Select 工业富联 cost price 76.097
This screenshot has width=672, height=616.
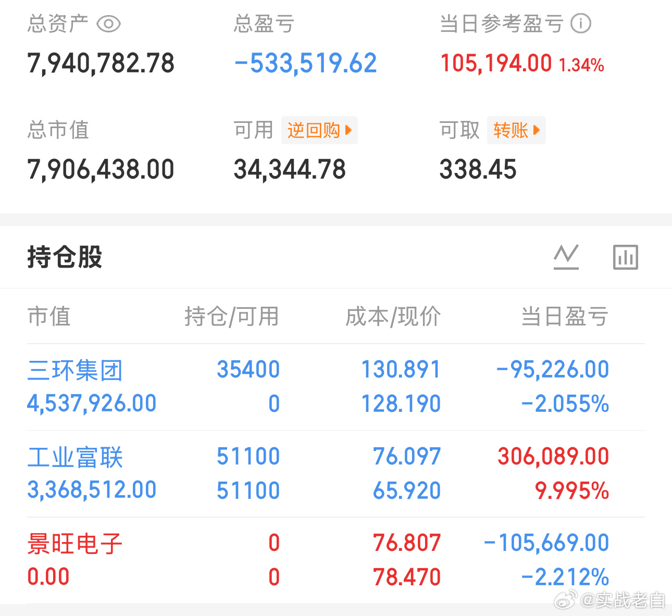coord(407,457)
